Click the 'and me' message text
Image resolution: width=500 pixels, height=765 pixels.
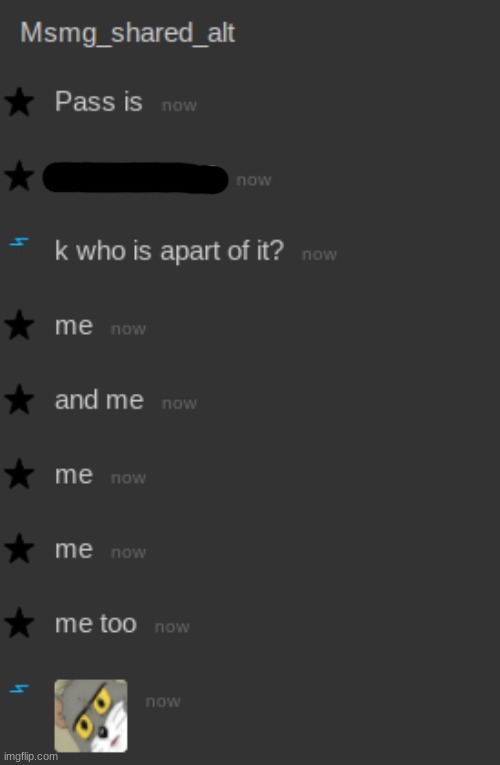[x=99, y=400]
